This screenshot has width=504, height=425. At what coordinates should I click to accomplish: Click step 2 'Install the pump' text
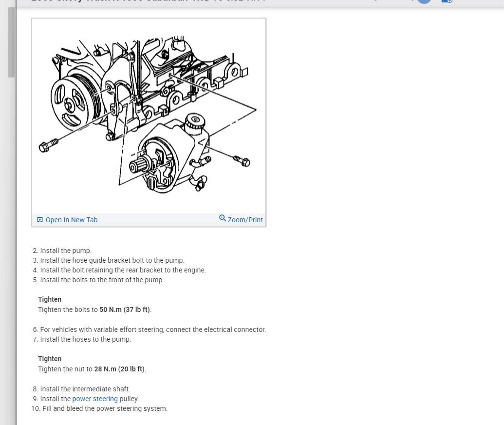66,251
